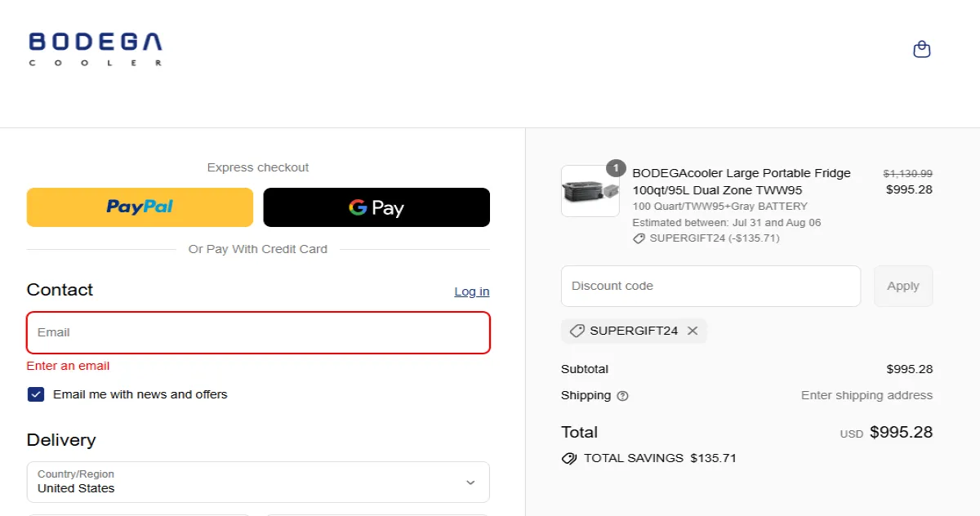
Task: Enable the news and offers subscription checkbox
Action: pyautogui.click(x=35, y=394)
